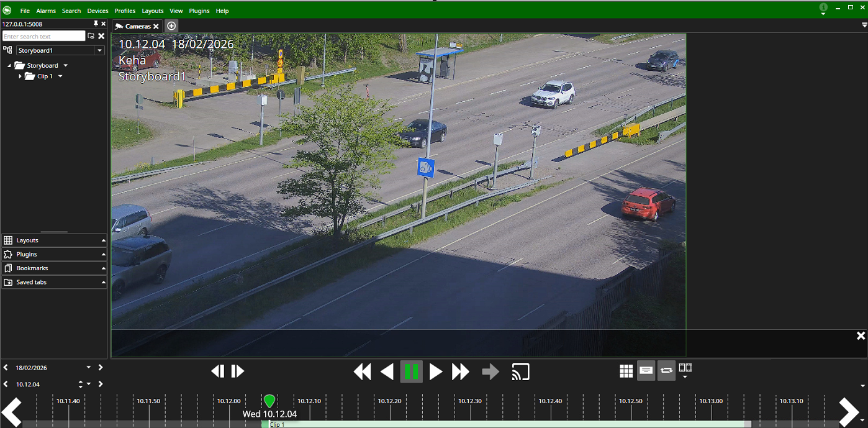Open the 18/02/2026 date dropdown
The height and width of the screenshot is (428, 868).
(x=88, y=368)
